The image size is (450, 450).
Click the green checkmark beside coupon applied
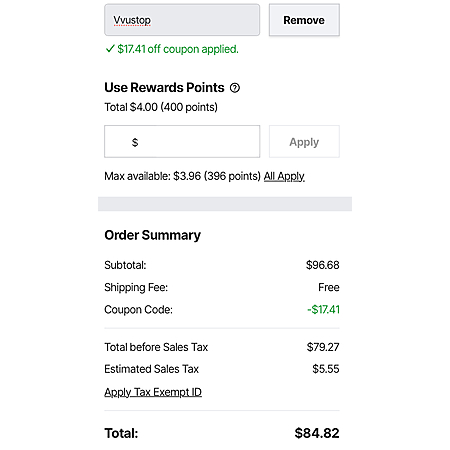(x=110, y=49)
